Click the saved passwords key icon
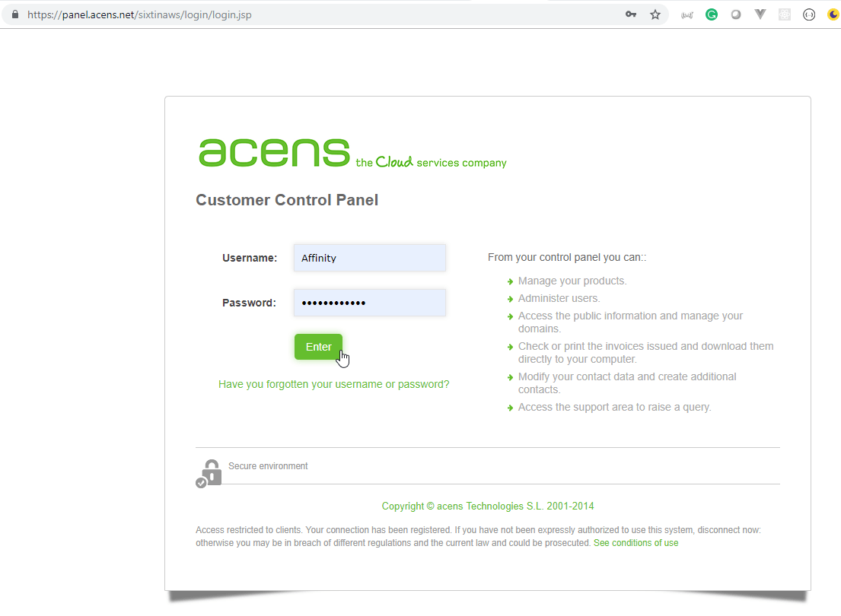The height and width of the screenshot is (616, 841). point(631,14)
